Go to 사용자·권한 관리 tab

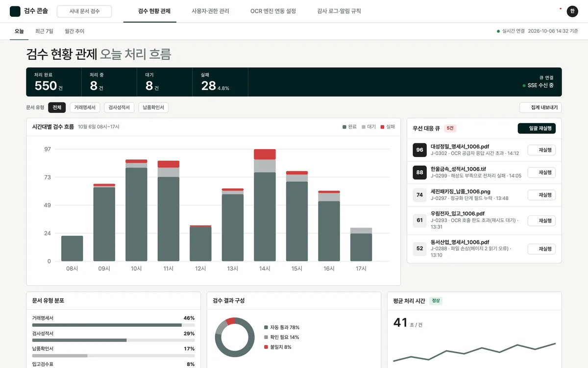coord(210,11)
